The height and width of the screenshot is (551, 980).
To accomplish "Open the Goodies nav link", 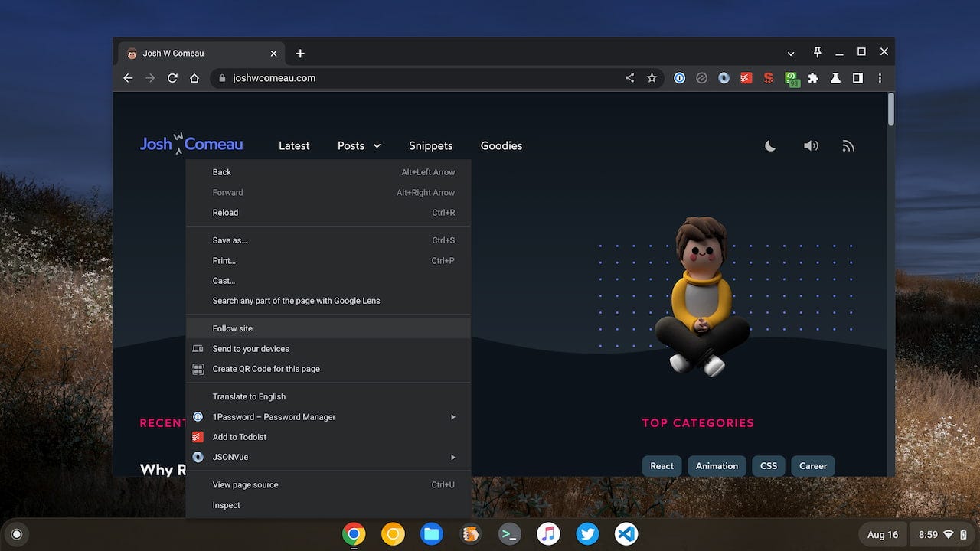I will pyautogui.click(x=501, y=145).
